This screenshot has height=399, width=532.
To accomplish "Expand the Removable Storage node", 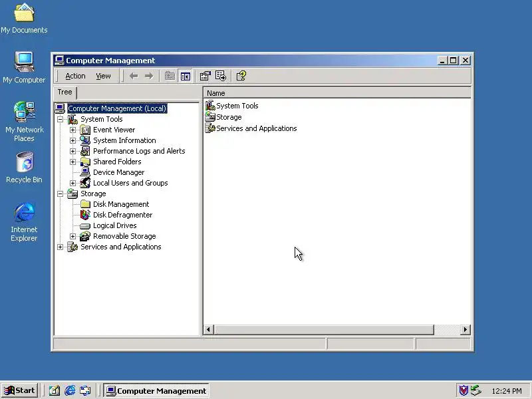I will [72, 236].
